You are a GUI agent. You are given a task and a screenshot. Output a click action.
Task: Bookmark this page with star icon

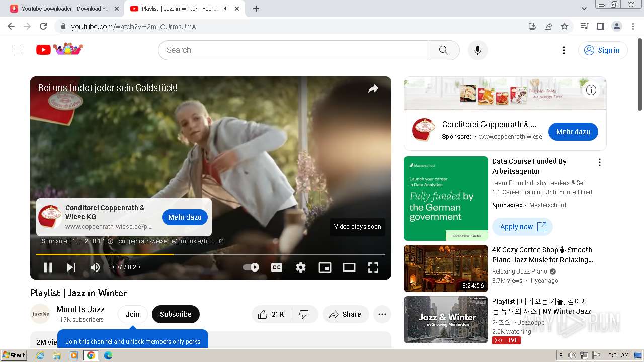(x=565, y=26)
